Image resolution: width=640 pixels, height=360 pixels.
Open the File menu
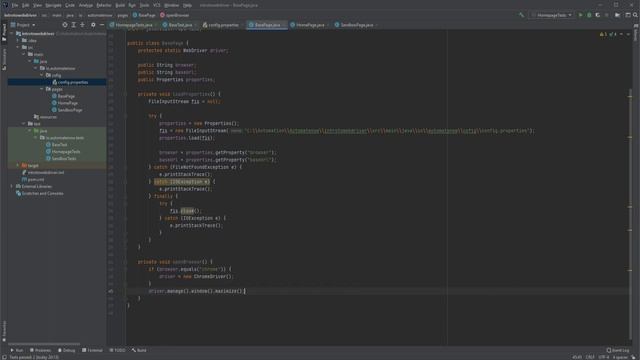tap(15, 5)
